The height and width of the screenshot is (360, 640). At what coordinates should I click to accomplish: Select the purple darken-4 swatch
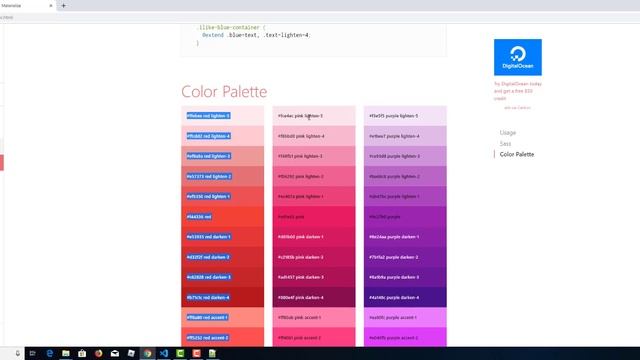(x=405, y=297)
